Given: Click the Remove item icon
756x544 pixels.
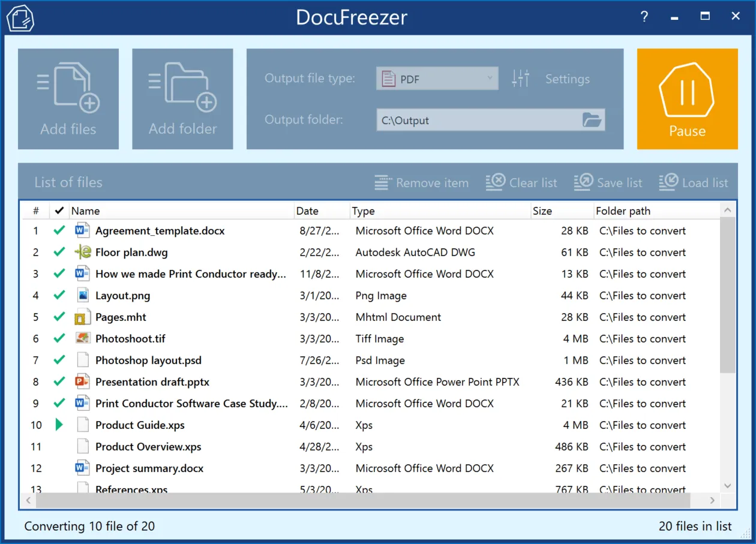Looking at the screenshot, I should (383, 182).
